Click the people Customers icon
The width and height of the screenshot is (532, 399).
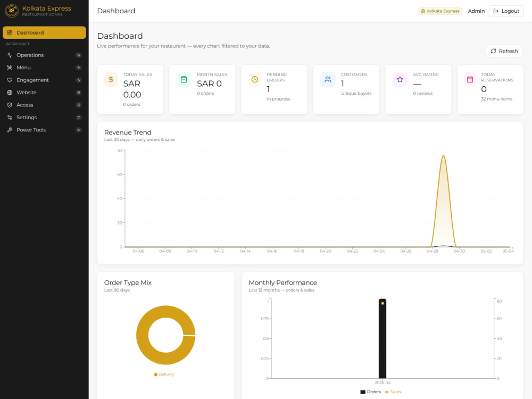(x=328, y=79)
